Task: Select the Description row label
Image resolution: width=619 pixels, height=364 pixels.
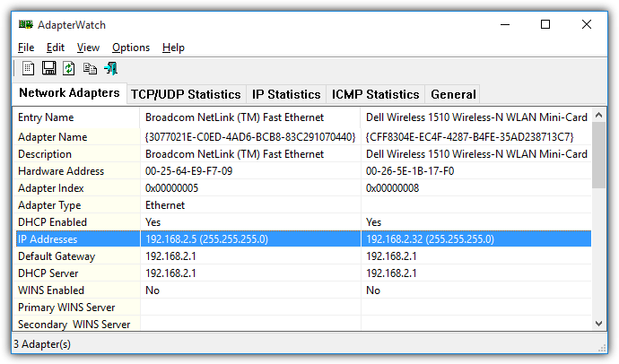Action: [45, 154]
